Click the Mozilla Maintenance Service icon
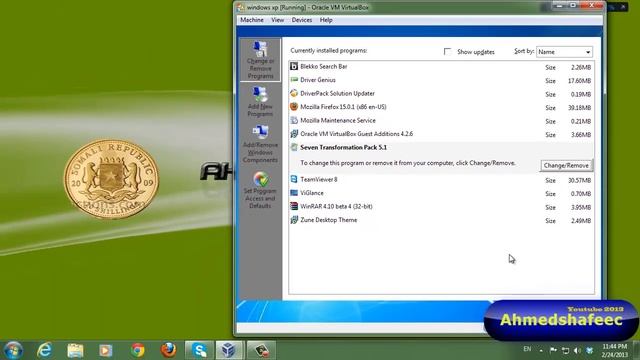 pos(294,120)
